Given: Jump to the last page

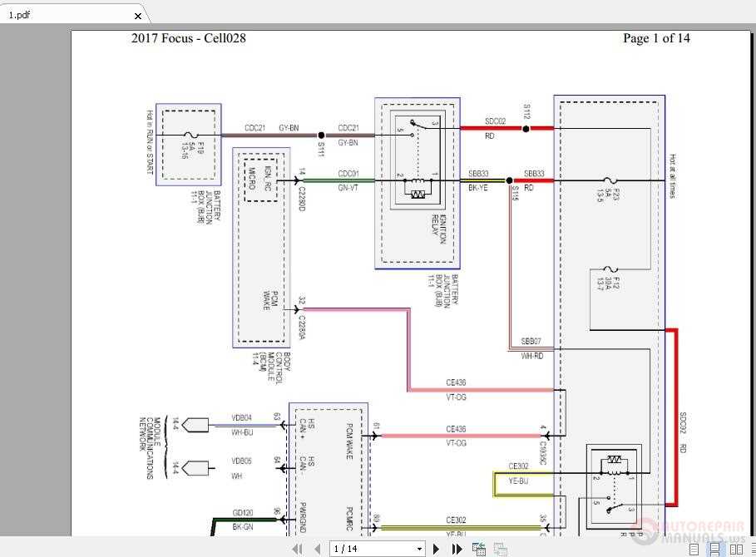Looking at the screenshot, I should pyautogui.click(x=457, y=549).
